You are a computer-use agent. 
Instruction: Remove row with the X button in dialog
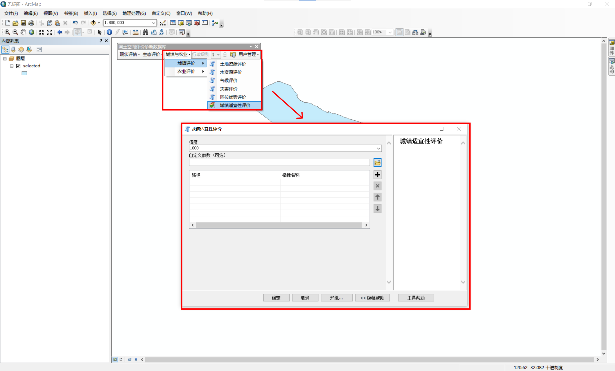point(377,186)
